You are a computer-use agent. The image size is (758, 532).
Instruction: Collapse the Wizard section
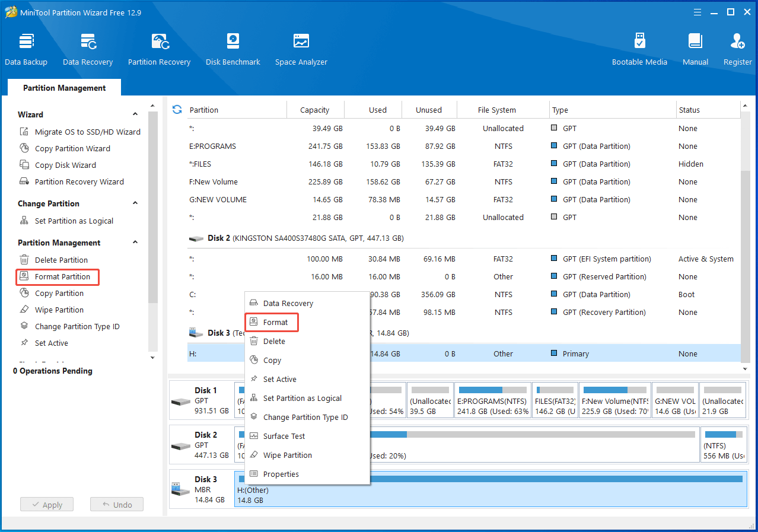135,114
